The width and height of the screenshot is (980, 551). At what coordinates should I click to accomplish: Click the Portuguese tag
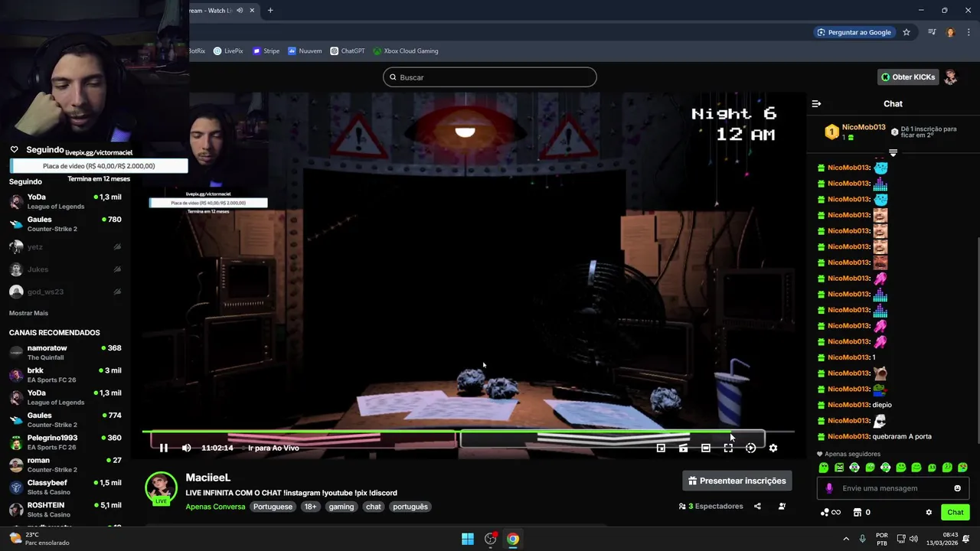(x=273, y=507)
